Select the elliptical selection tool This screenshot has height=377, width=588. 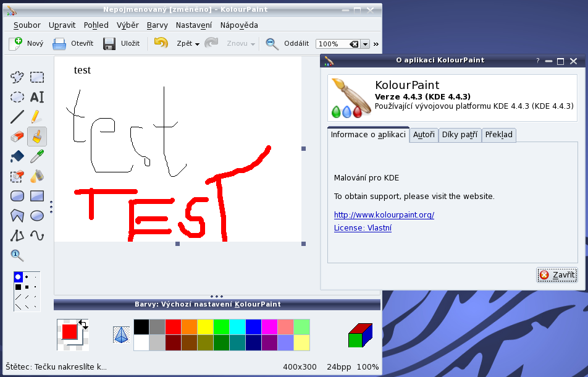tap(17, 97)
